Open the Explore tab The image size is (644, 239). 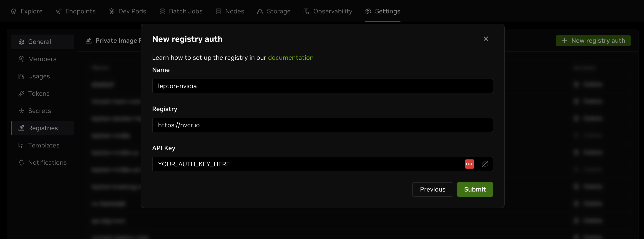coord(27,11)
